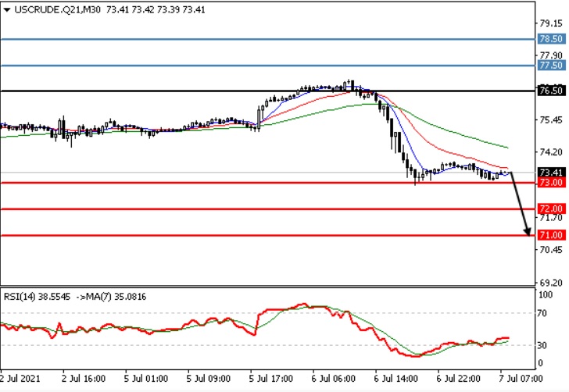Click the 5 Jul 17:00 time axis label
The height and width of the screenshot is (392, 569).
tap(270, 379)
